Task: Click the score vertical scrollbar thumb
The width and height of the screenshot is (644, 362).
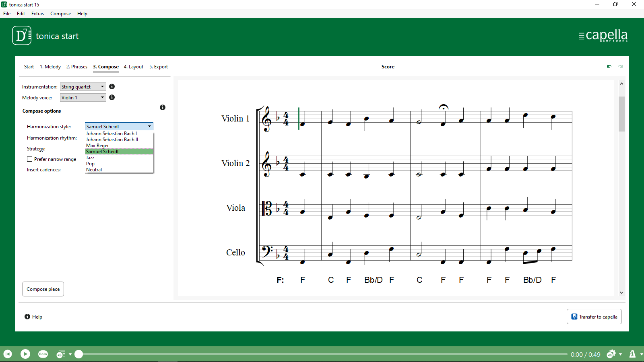Action: click(621, 114)
